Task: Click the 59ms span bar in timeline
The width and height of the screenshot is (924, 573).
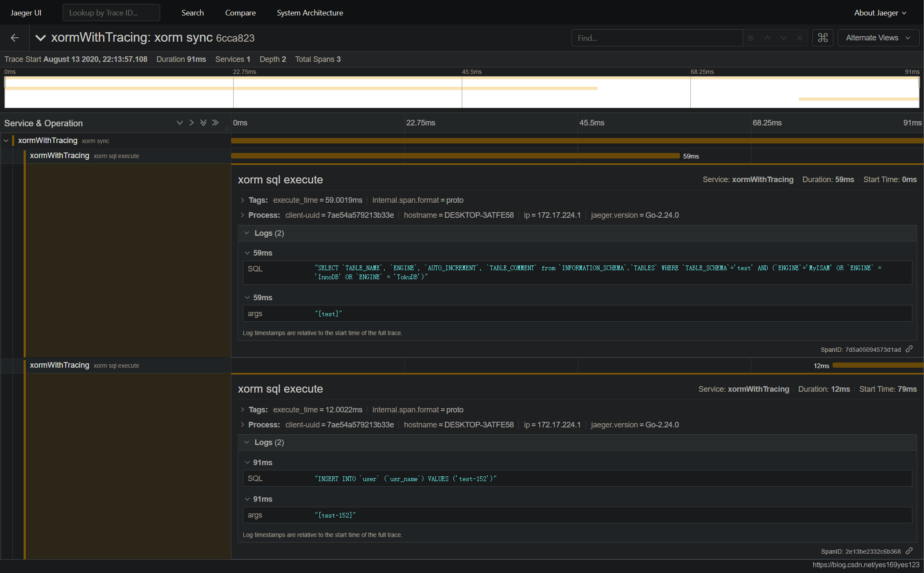Action: click(x=455, y=156)
